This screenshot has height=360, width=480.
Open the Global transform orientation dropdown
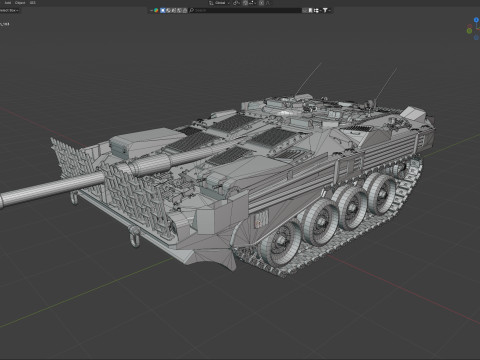click(219, 3)
